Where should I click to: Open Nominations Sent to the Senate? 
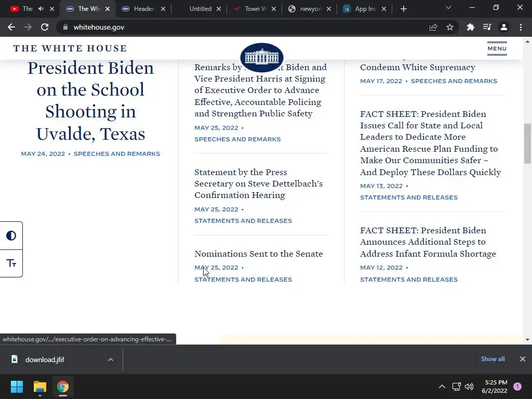pyautogui.click(x=259, y=254)
